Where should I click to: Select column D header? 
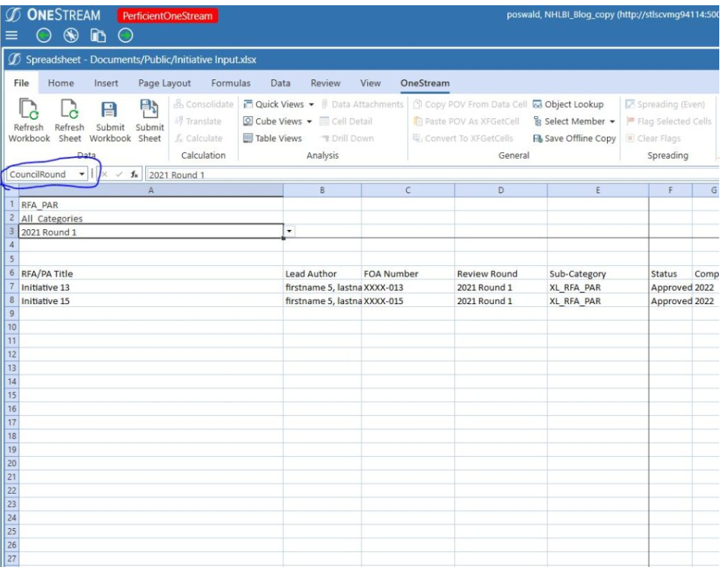click(x=500, y=190)
